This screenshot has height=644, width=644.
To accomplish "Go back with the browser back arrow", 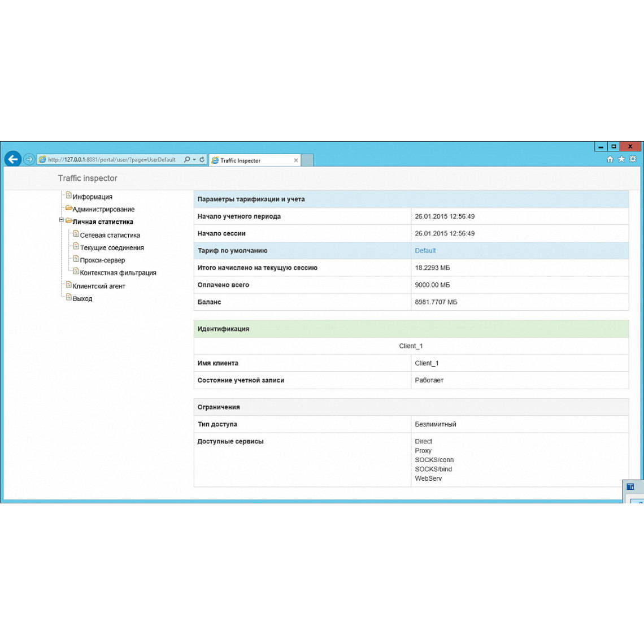I will [x=13, y=159].
